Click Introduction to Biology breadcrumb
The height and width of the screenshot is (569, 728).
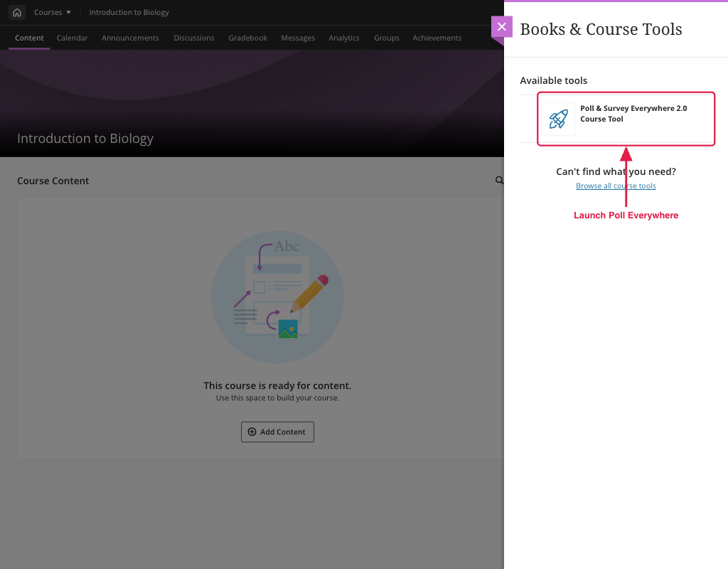pos(129,13)
